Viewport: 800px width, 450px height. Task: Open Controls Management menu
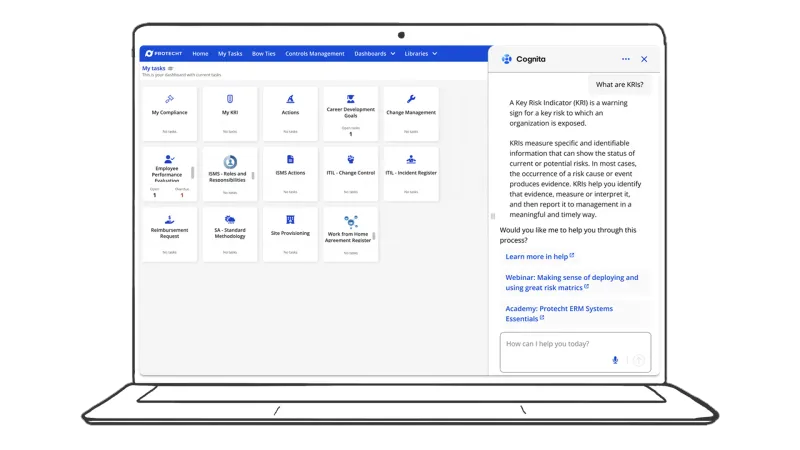315,54
